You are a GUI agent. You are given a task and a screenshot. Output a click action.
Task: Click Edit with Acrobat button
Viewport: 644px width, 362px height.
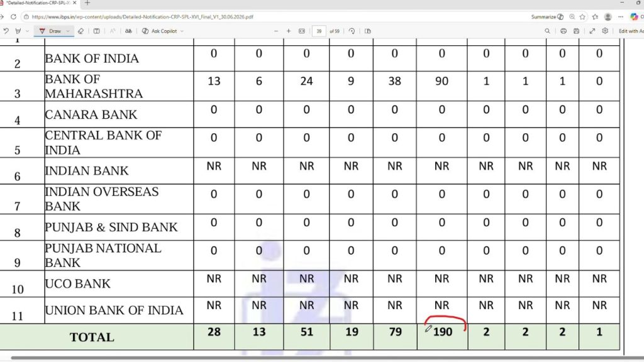click(x=631, y=31)
